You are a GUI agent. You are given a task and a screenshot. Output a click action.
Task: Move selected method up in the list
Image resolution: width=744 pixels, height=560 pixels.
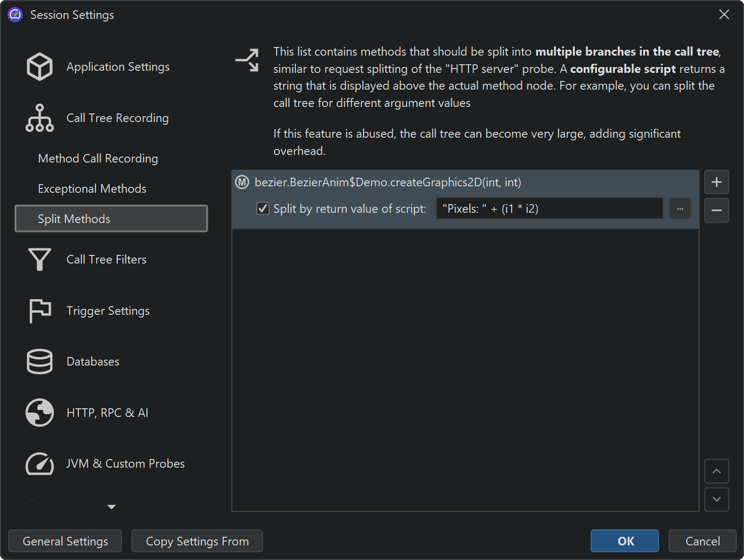(716, 471)
